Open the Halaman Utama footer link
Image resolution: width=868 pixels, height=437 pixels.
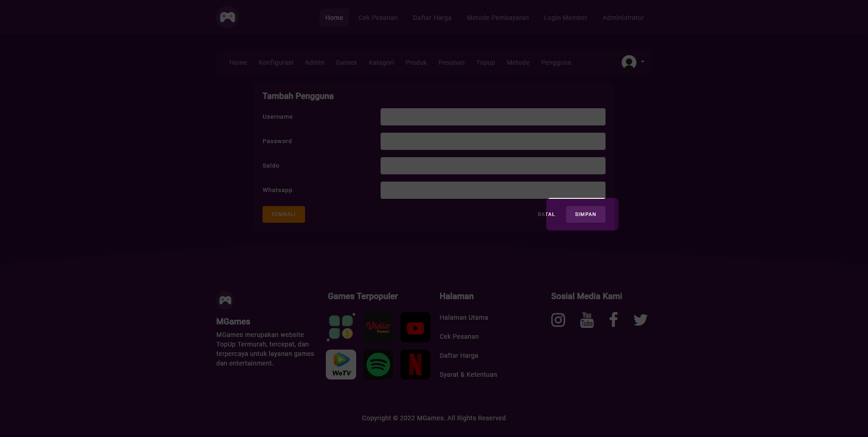coord(464,317)
